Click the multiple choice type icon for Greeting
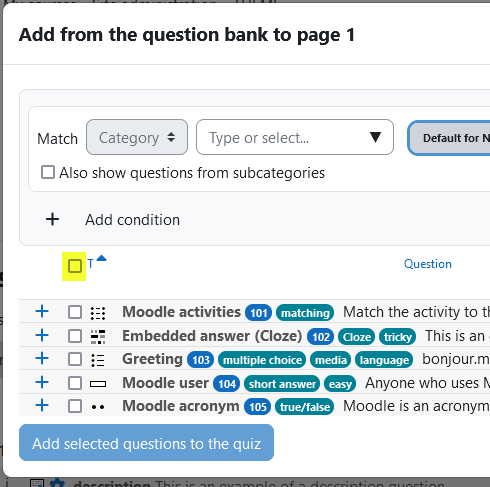The image size is (490, 487). [98, 360]
